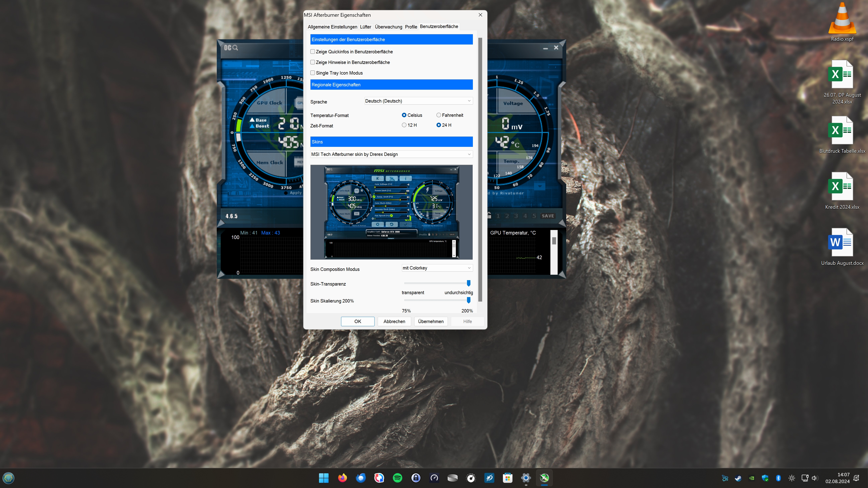Switch to the Überwachung tab
Screen dimensions: 868x488
[x=388, y=27]
